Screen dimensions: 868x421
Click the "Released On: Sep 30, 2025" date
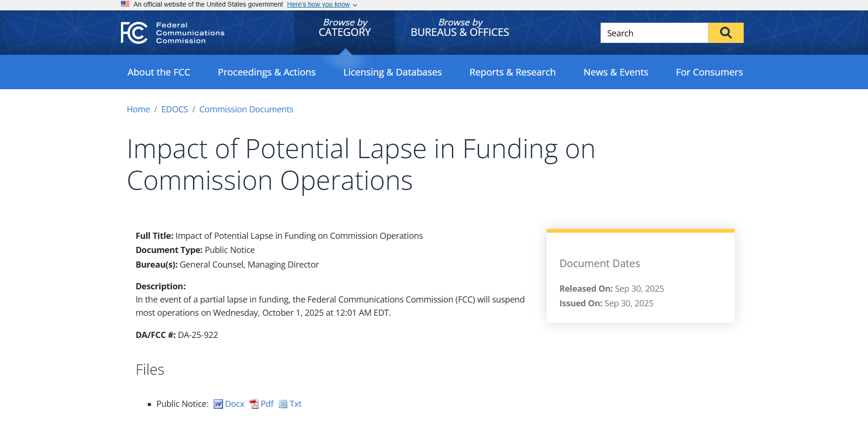tap(611, 289)
